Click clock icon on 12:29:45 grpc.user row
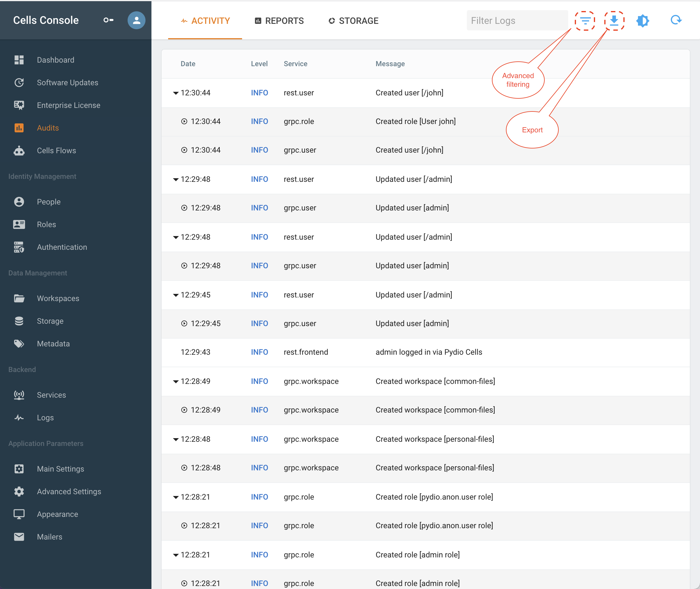The height and width of the screenshot is (589, 700). pyautogui.click(x=184, y=323)
